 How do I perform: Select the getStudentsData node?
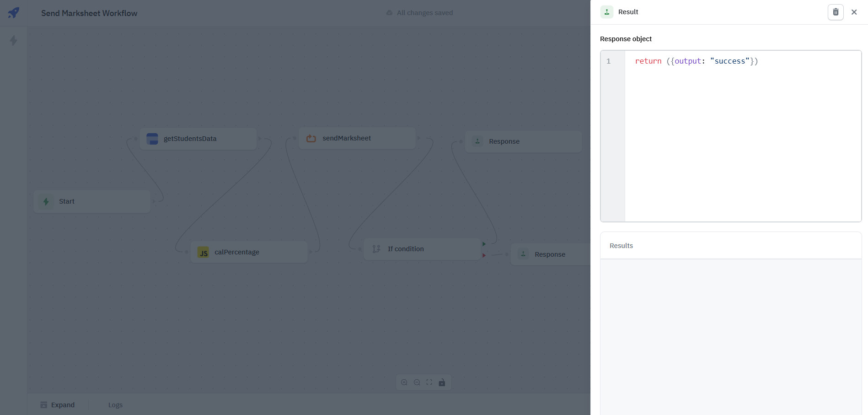pyautogui.click(x=198, y=139)
